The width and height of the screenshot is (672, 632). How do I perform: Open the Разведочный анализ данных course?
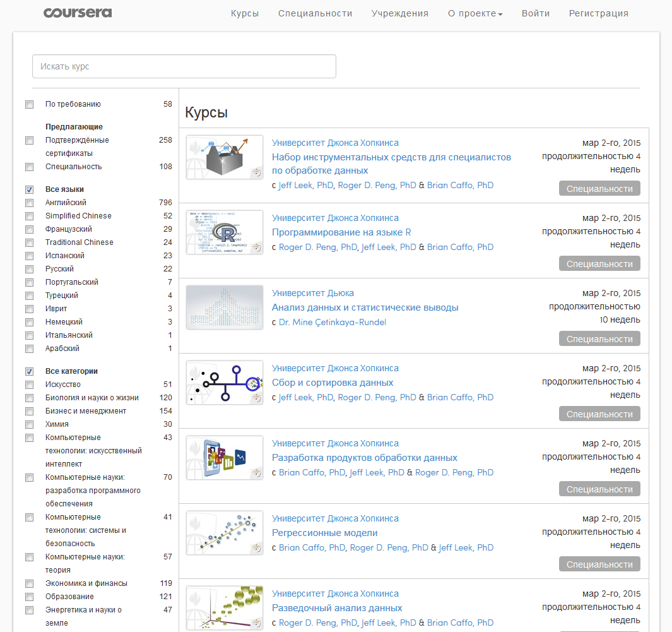337,608
